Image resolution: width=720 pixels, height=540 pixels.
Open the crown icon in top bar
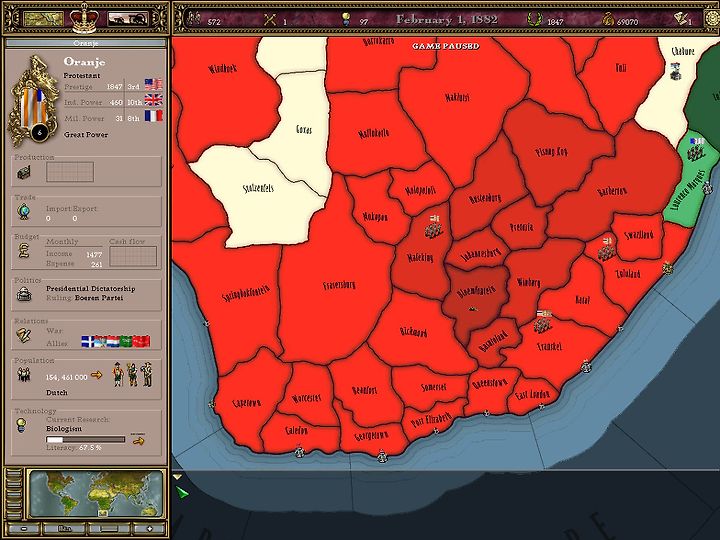click(84, 18)
